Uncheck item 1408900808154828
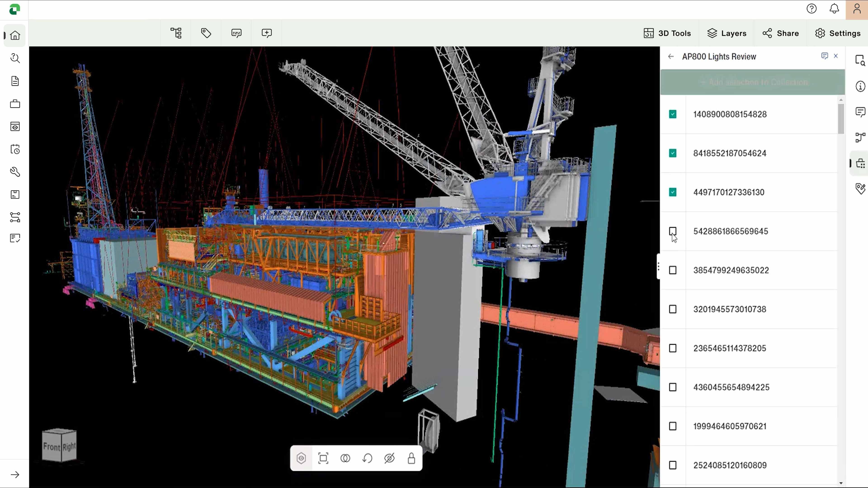 click(672, 114)
